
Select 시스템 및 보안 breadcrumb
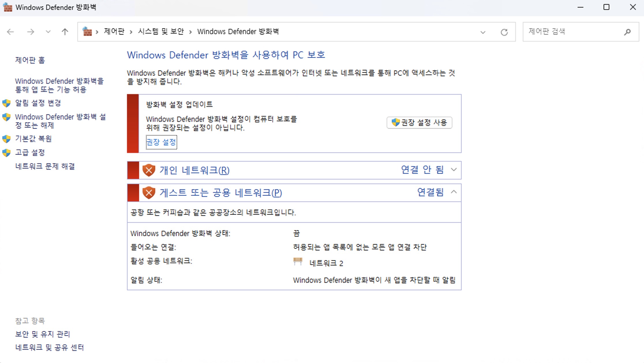(x=161, y=31)
